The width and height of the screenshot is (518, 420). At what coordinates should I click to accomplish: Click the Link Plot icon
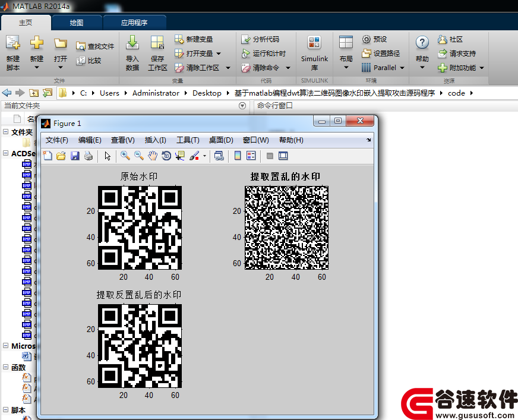coord(219,156)
